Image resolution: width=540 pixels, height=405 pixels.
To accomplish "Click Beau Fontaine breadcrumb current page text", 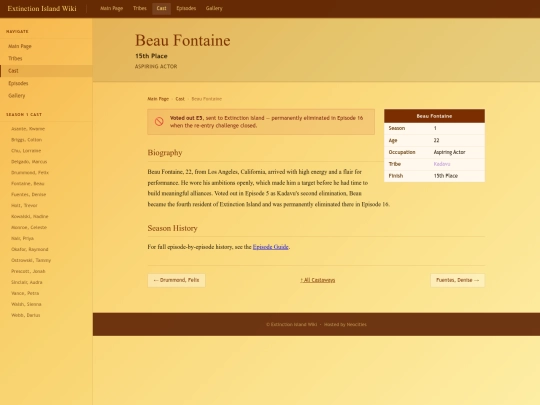I will pyautogui.click(x=207, y=99).
